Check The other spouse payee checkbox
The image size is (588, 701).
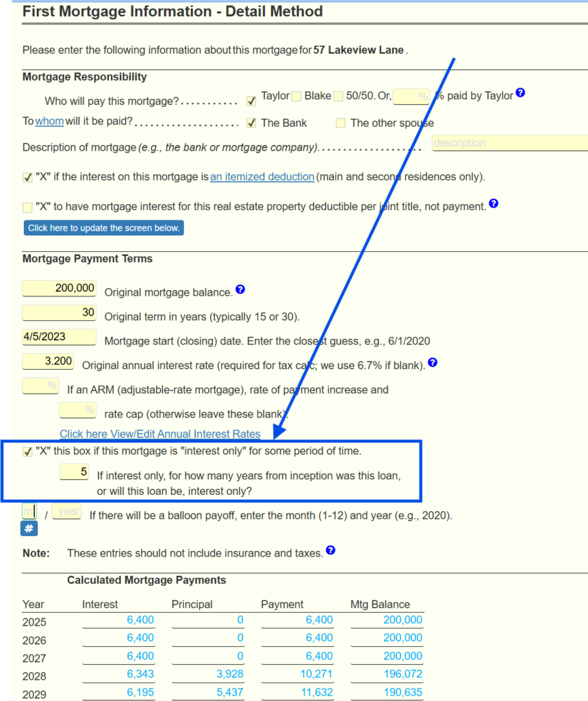point(341,123)
